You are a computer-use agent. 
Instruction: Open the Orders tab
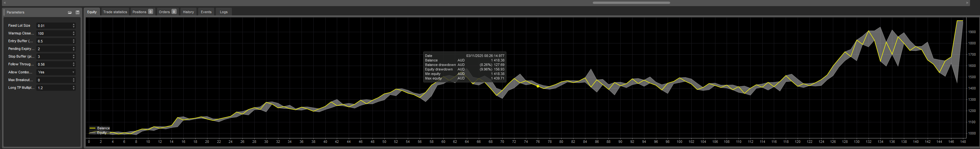[x=168, y=12]
